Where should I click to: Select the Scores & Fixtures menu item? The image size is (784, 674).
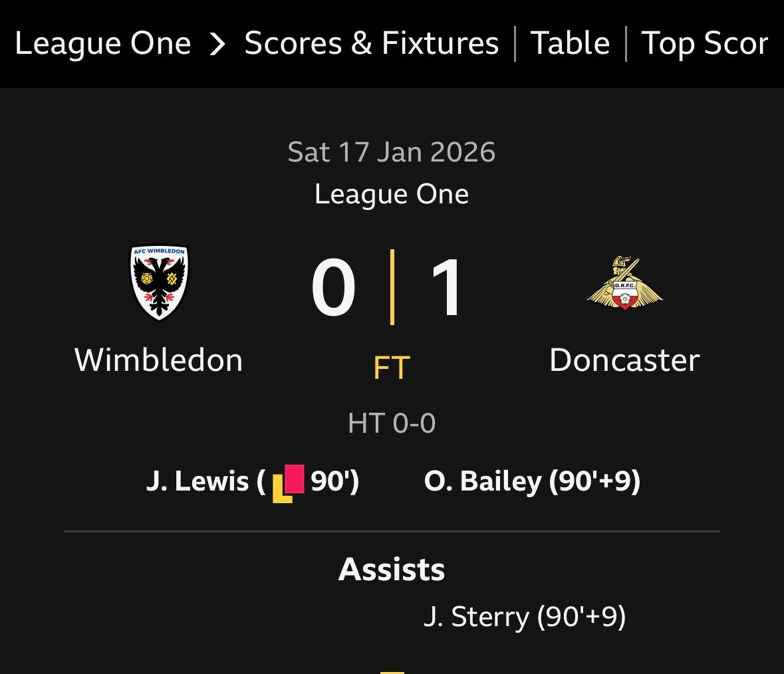pyautogui.click(x=371, y=43)
